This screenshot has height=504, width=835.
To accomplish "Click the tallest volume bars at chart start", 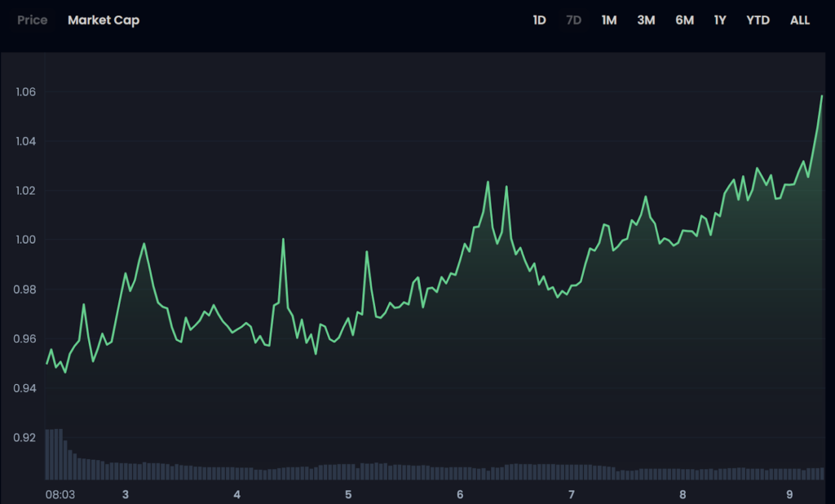I will click(x=54, y=453).
